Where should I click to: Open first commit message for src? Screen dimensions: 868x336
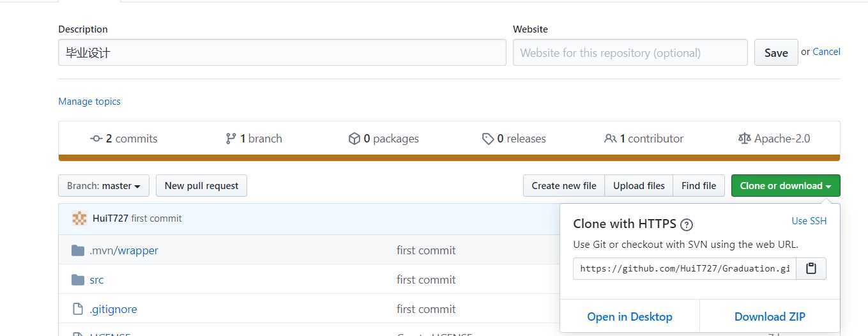pos(426,280)
